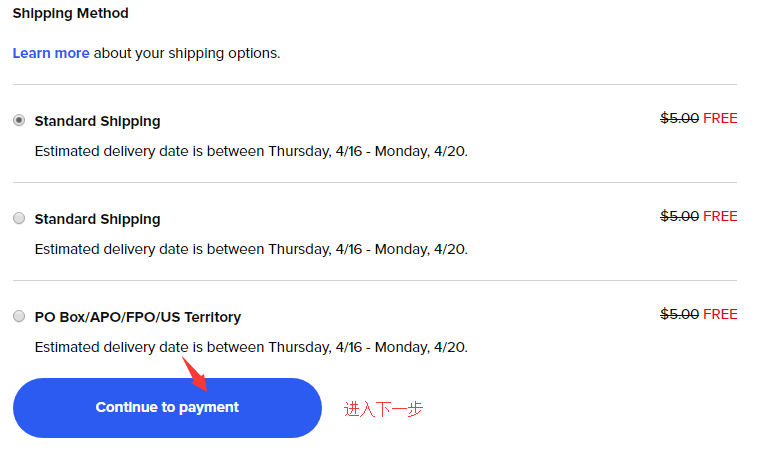Click the crossed-out $5.00 for selected Standard Shipping
This screenshot has height=453, width=761.
pos(679,118)
